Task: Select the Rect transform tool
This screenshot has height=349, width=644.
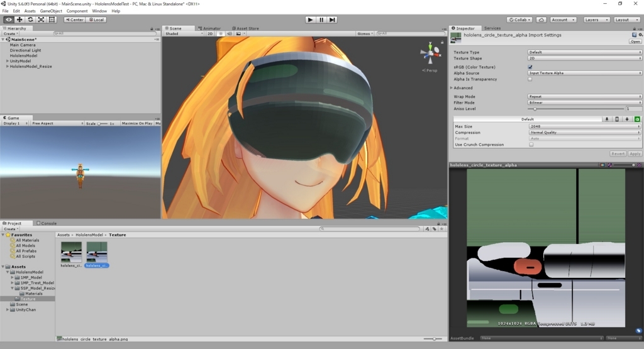Action: click(52, 19)
